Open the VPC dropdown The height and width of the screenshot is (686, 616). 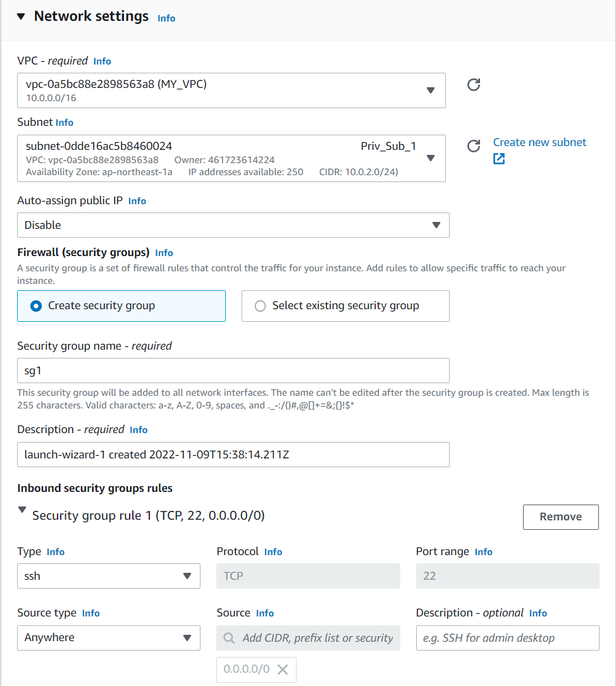[231, 90]
